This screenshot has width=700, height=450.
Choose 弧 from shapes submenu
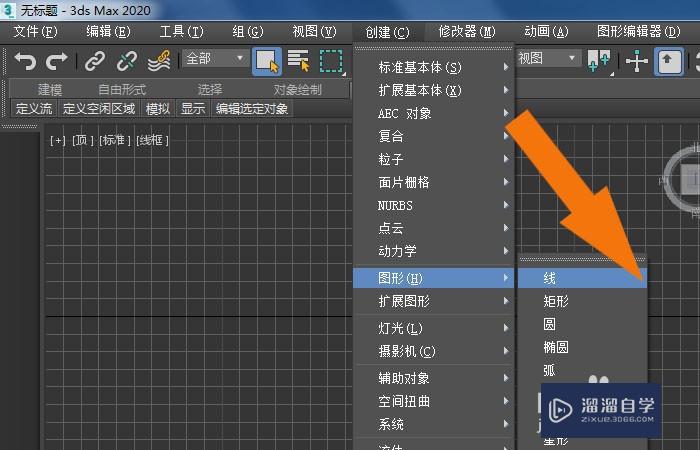pyautogui.click(x=582, y=370)
